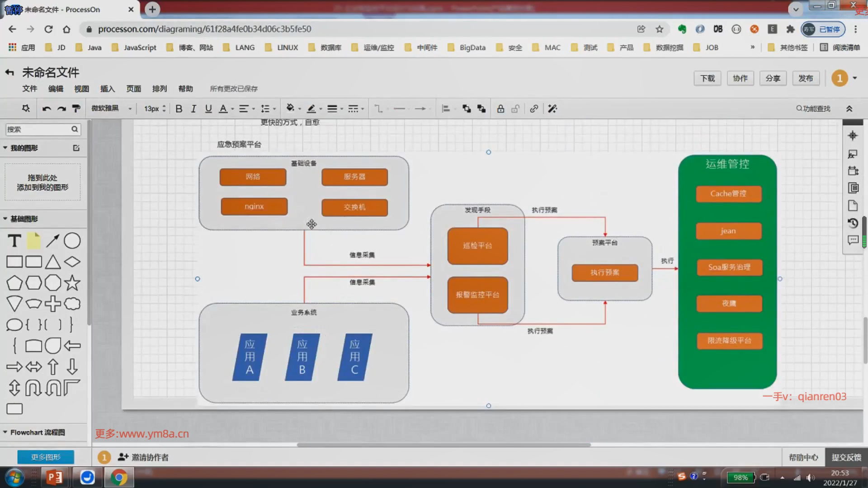Image resolution: width=868 pixels, height=488 pixels.
Task: Click the 下载 button
Action: pos(707,78)
